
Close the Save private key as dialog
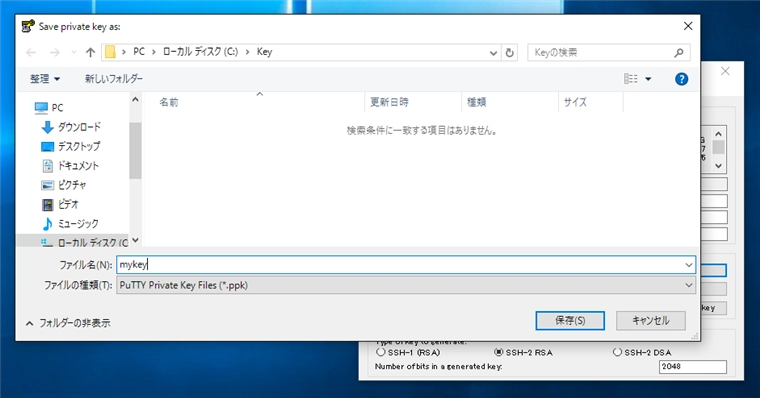[688, 26]
